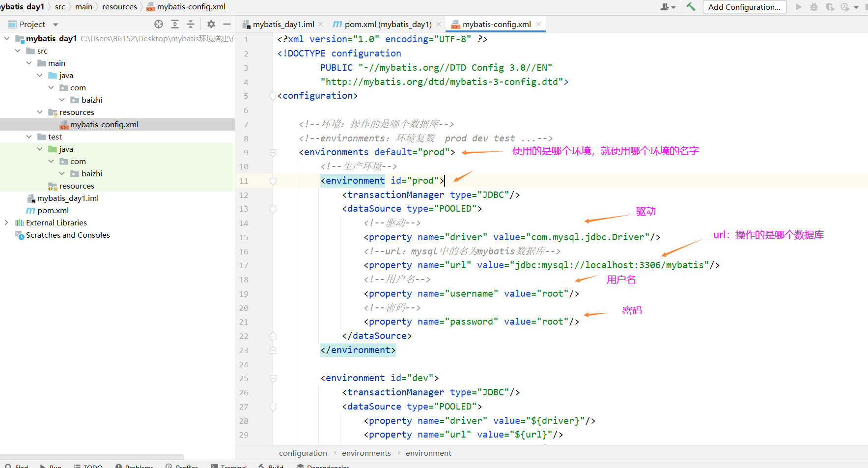
Task: Click 'environments' in editor breadcrumb
Action: click(x=366, y=453)
